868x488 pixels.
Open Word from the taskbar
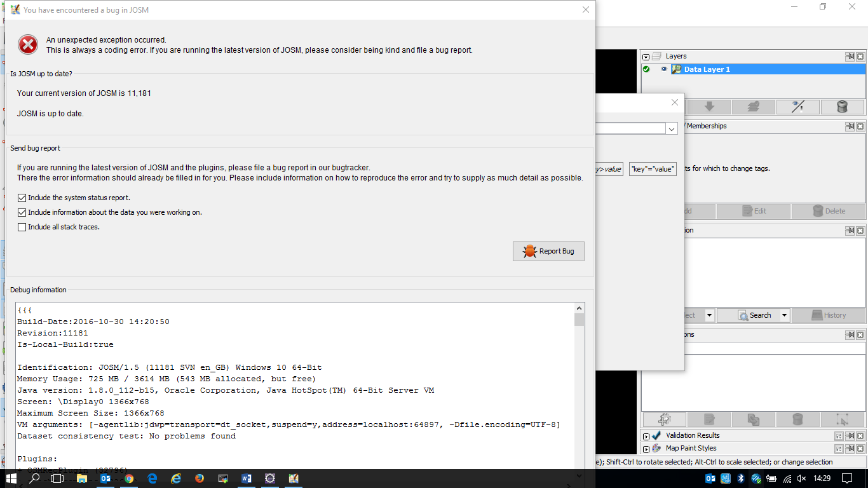pyautogui.click(x=247, y=478)
